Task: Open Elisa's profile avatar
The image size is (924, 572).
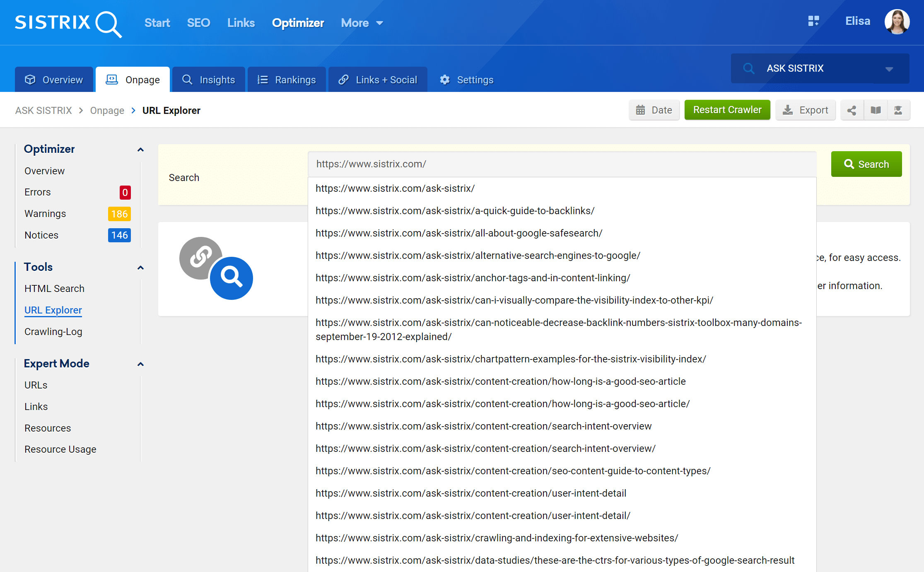Action: (x=897, y=22)
